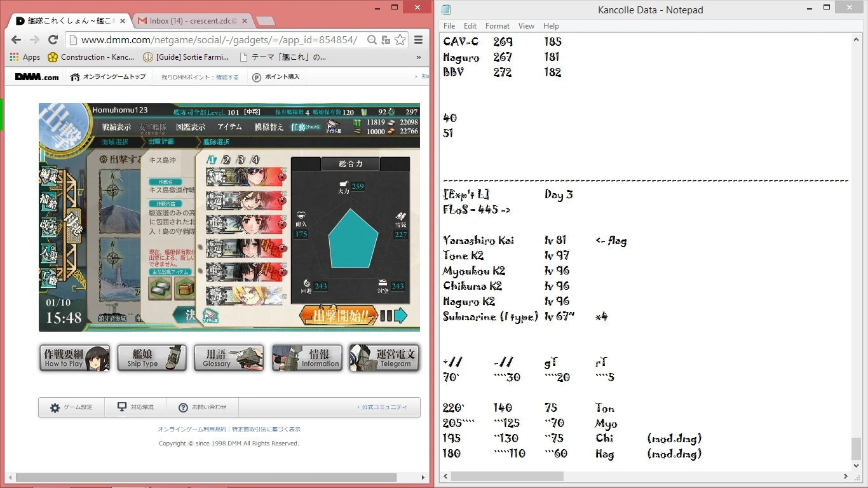868x488 pixels.
Task: Open お問い合わせ contact page
Action: tap(202, 407)
